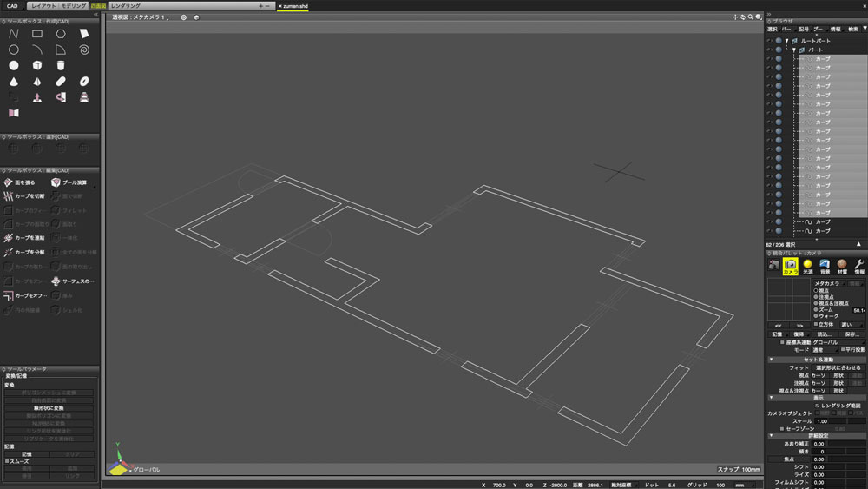This screenshot has width=868, height=489.
Task: Select the hexagon polygon creation tool
Action: pyautogui.click(x=61, y=34)
